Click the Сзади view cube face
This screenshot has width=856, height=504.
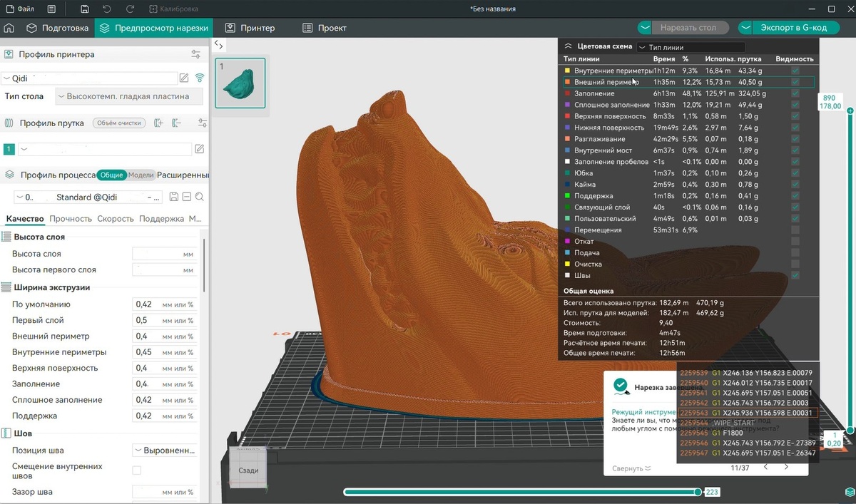248,470
